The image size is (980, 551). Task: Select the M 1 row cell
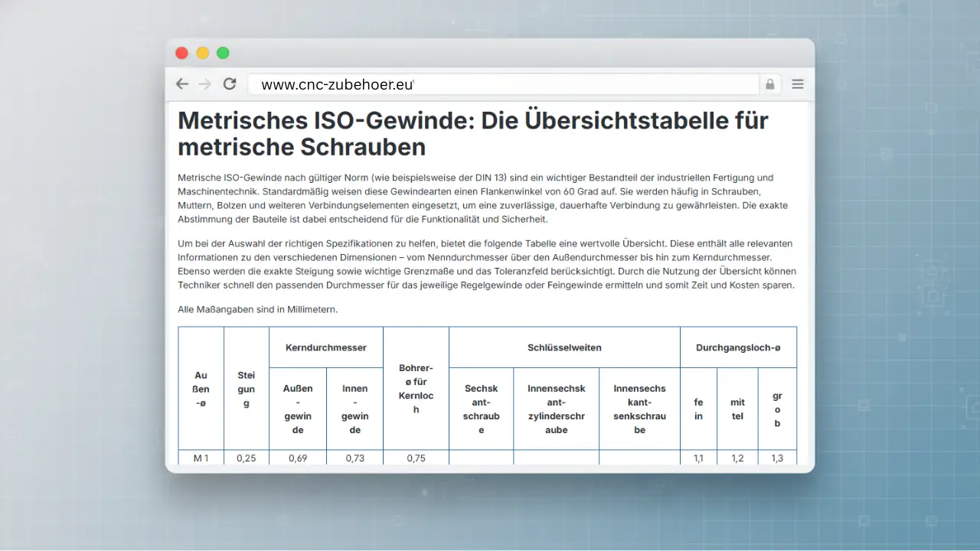pyautogui.click(x=201, y=458)
